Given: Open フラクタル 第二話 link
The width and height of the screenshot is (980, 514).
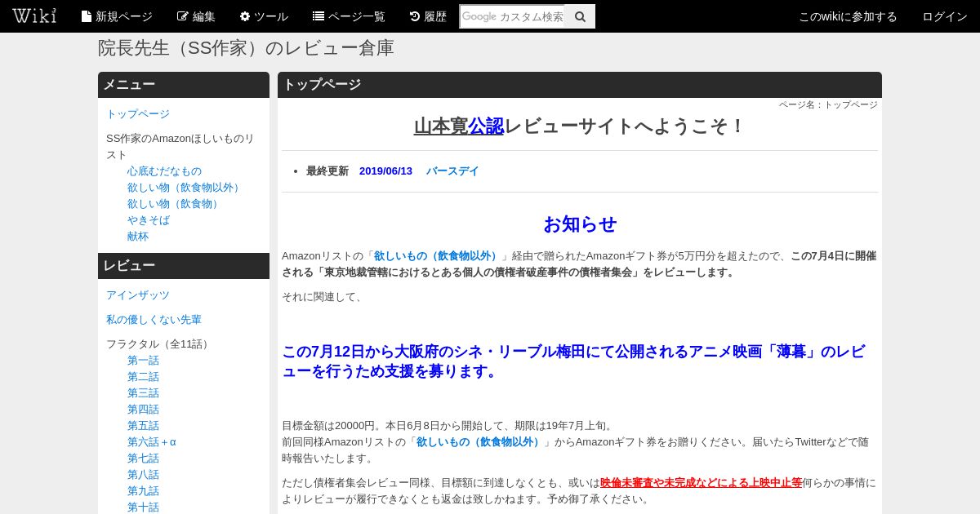Looking at the screenshot, I should tap(143, 377).
